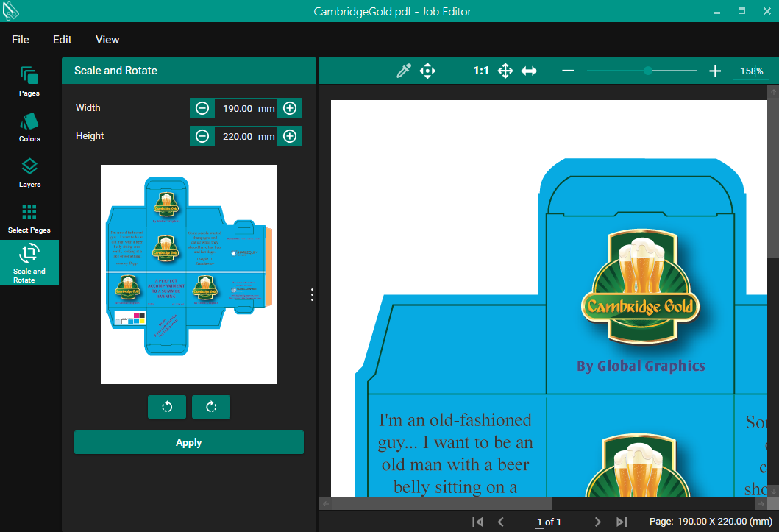Click the fit to page icon
The height and width of the screenshot is (532, 779).
point(505,71)
